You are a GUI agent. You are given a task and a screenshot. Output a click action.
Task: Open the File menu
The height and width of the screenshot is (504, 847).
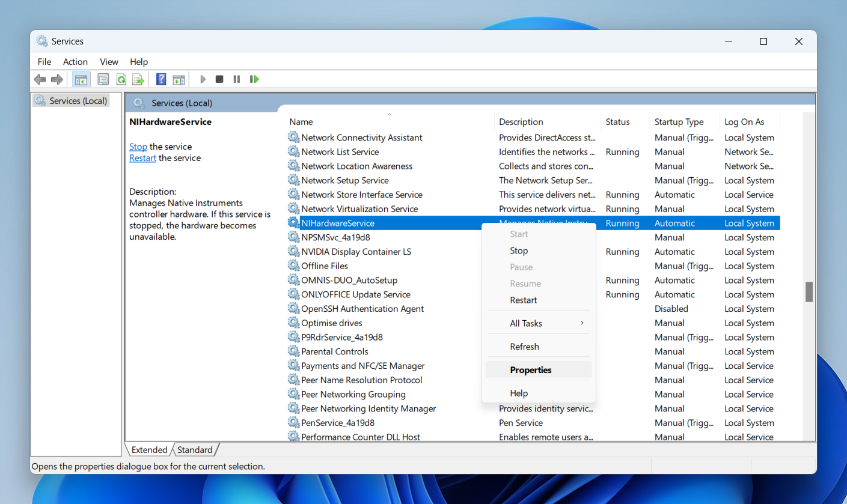click(x=44, y=62)
